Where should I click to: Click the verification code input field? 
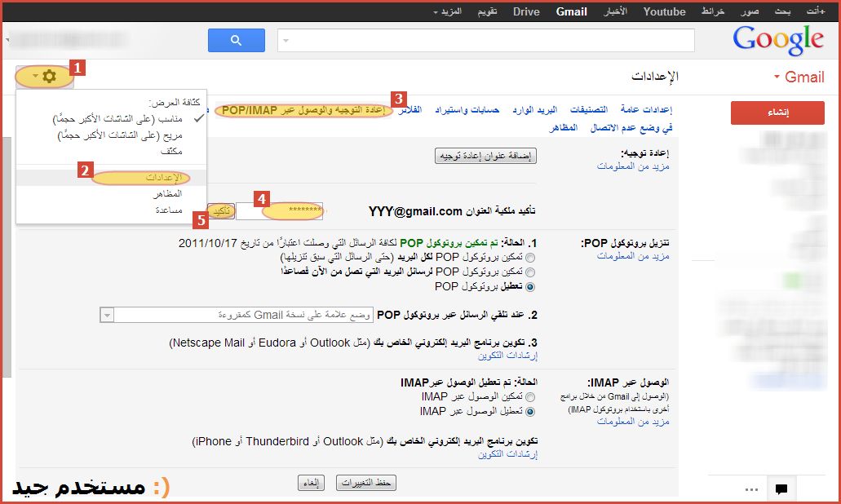point(280,210)
